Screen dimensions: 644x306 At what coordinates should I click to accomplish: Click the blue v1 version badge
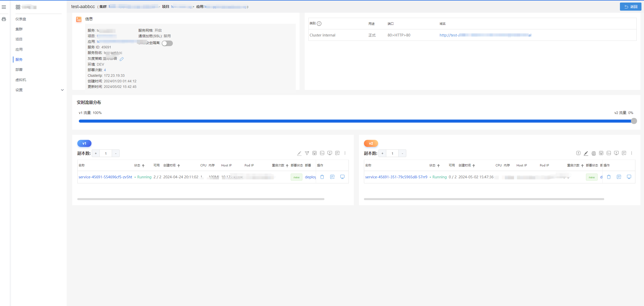[x=84, y=143]
